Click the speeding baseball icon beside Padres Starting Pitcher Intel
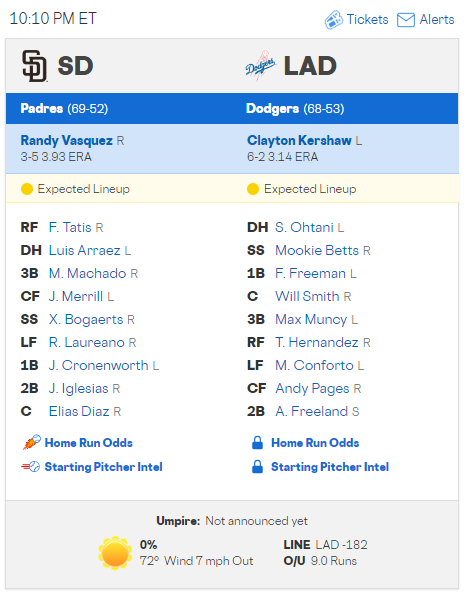 31,466
